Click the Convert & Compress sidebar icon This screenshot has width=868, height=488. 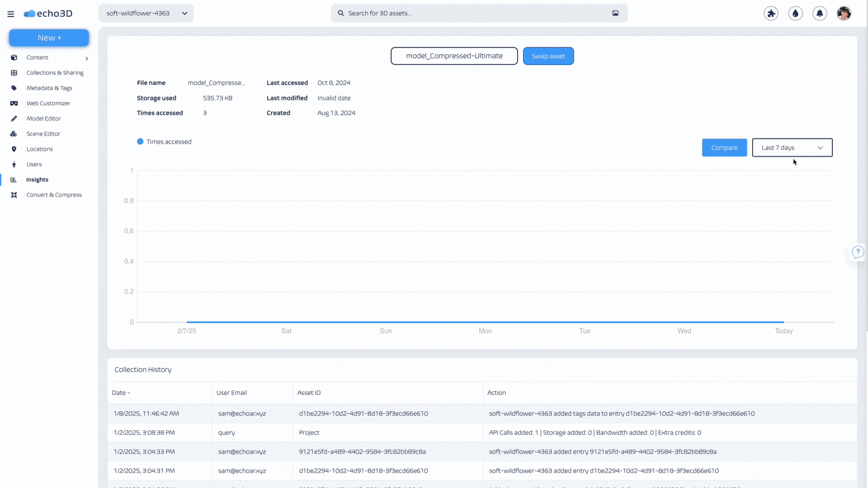[14, 195]
